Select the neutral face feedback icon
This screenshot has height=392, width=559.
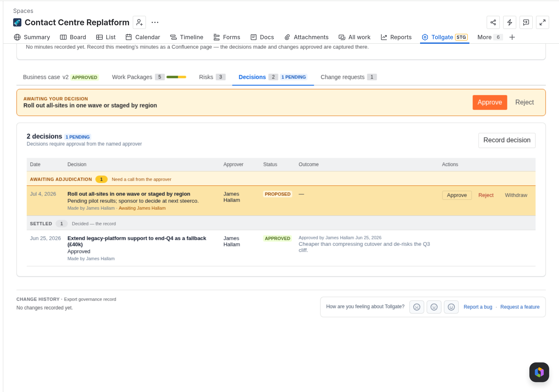click(x=434, y=307)
